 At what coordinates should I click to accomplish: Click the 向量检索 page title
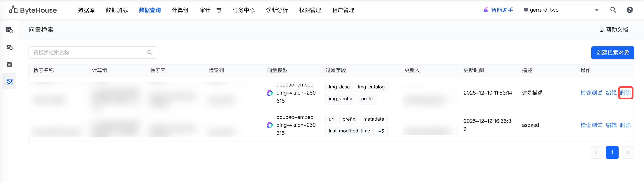pos(41,30)
